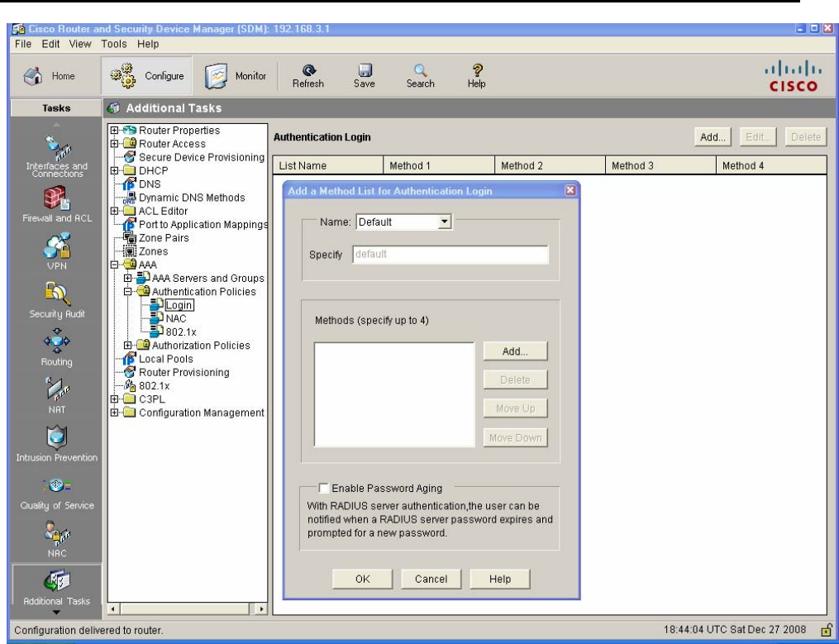
Task: Expand the DHCP node
Action: point(114,170)
